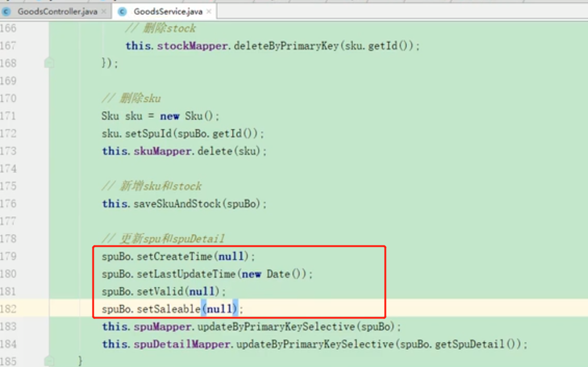Click line number 184 in the gutter
The height and width of the screenshot is (367, 588).
click(x=8, y=344)
